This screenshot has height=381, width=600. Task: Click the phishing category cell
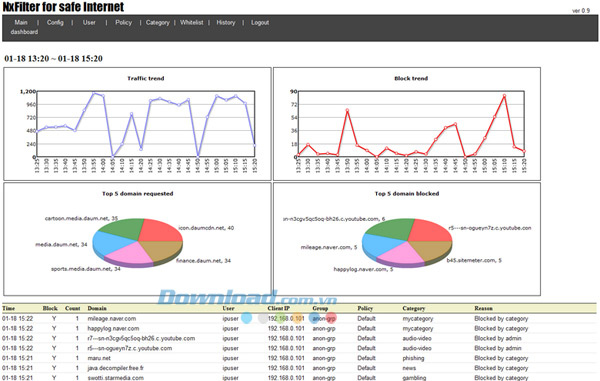[x=413, y=358]
